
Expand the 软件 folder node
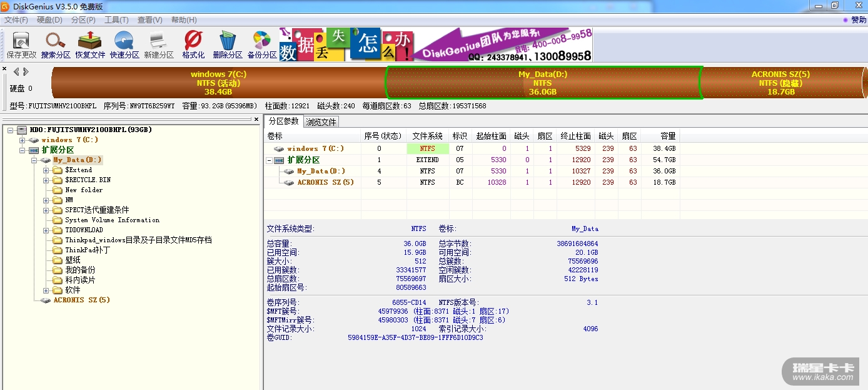tap(46, 290)
